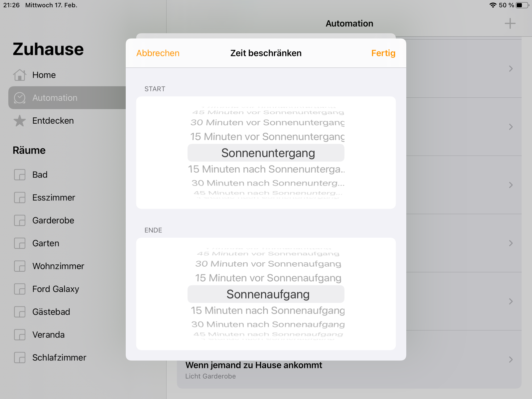Tap the clock icon beside Automation
The image size is (532, 399).
pos(20,98)
